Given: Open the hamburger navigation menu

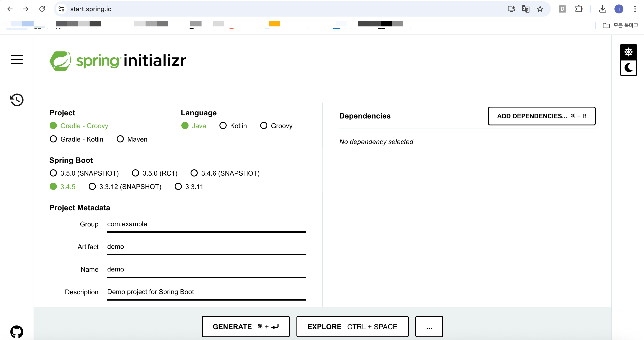Looking at the screenshot, I should click(17, 60).
